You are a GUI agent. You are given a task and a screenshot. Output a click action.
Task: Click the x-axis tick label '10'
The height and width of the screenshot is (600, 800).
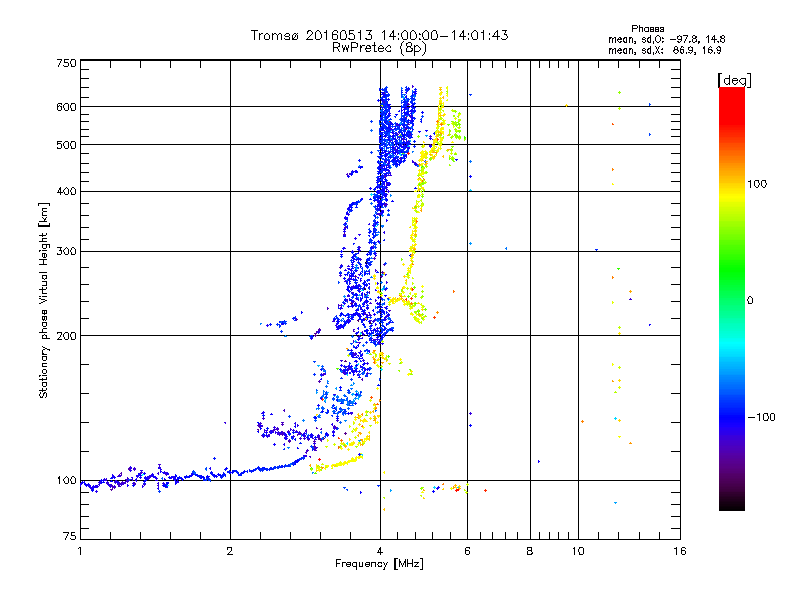click(578, 551)
